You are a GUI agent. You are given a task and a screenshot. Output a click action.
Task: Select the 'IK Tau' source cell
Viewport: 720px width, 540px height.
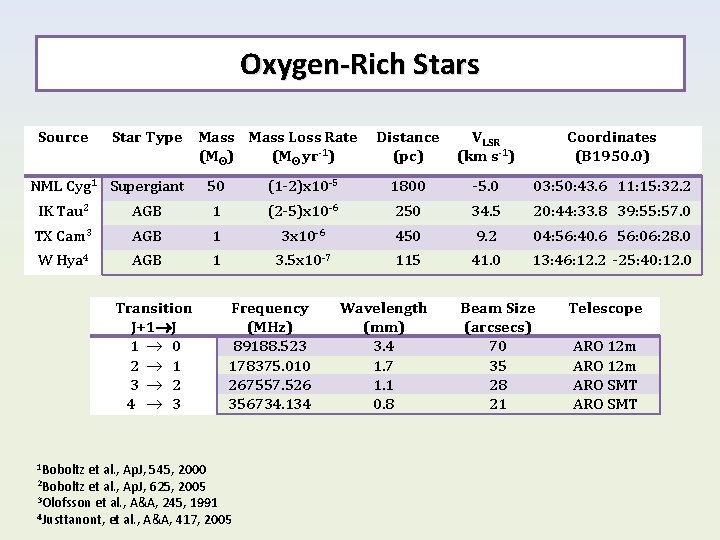pos(63,211)
